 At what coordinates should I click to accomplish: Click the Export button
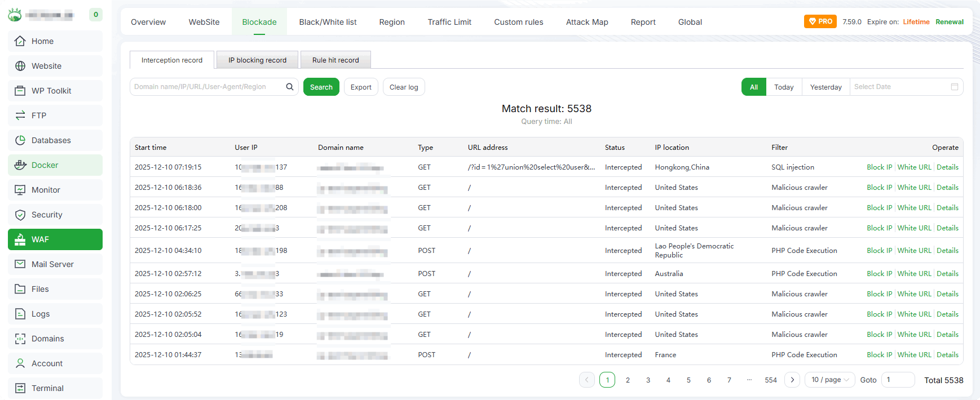coord(361,87)
